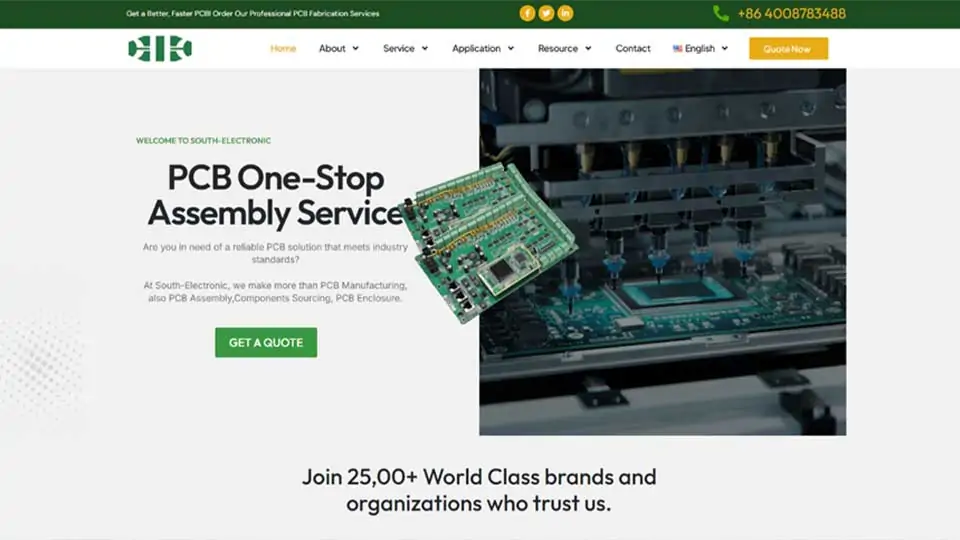Open the LinkedIn social icon
Image resolution: width=960 pixels, height=540 pixels.
click(565, 13)
